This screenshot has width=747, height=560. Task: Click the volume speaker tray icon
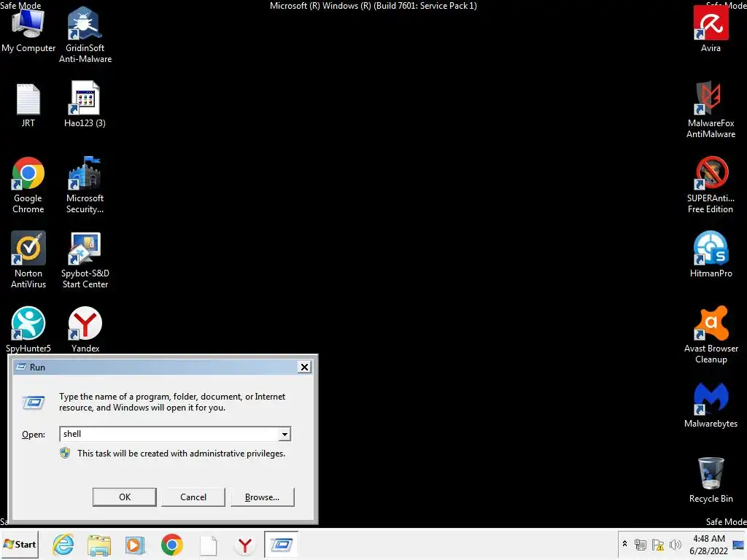click(x=675, y=544)
